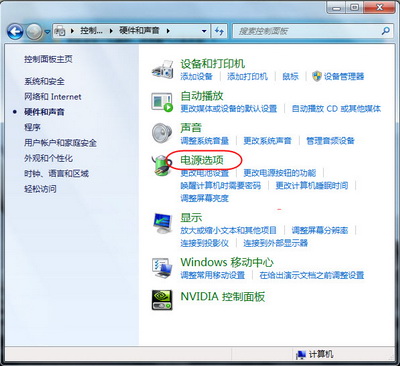Screen dimensions: 400x366
Task: Click 调整屏幕亮度 link
Action: 205,198
